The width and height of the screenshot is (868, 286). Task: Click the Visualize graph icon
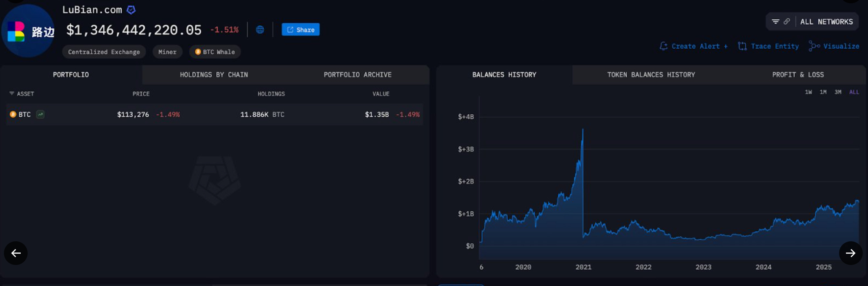(x=814, y=46)
